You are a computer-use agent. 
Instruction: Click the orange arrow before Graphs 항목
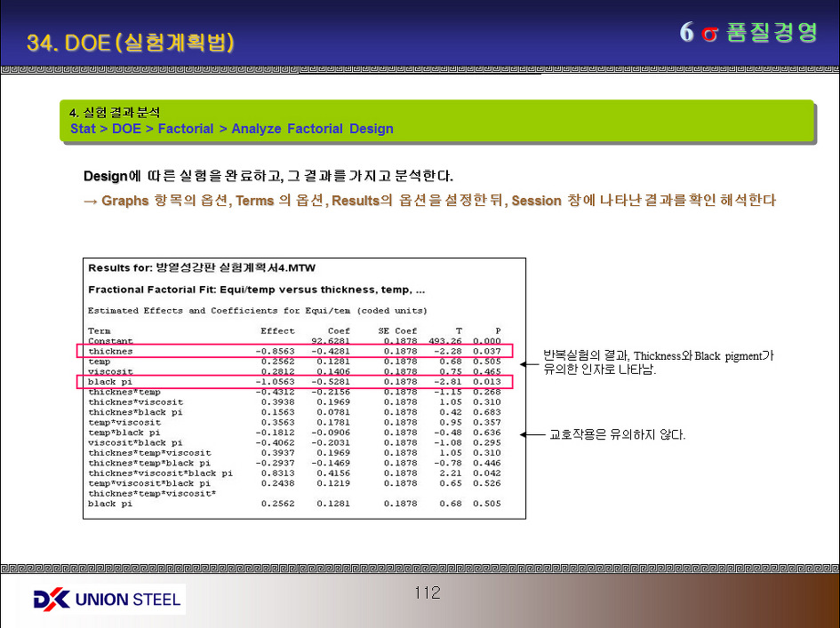pyautogui.click(x=90, y=201)
